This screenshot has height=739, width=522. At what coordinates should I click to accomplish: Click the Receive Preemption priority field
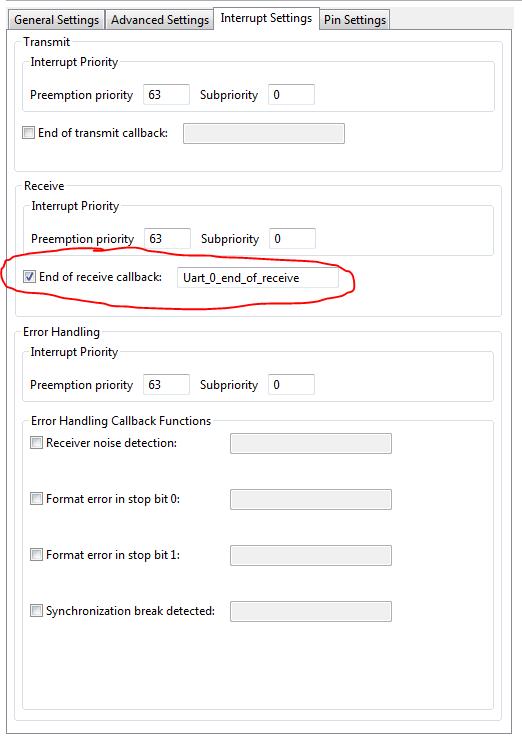[x=167, y=238]
